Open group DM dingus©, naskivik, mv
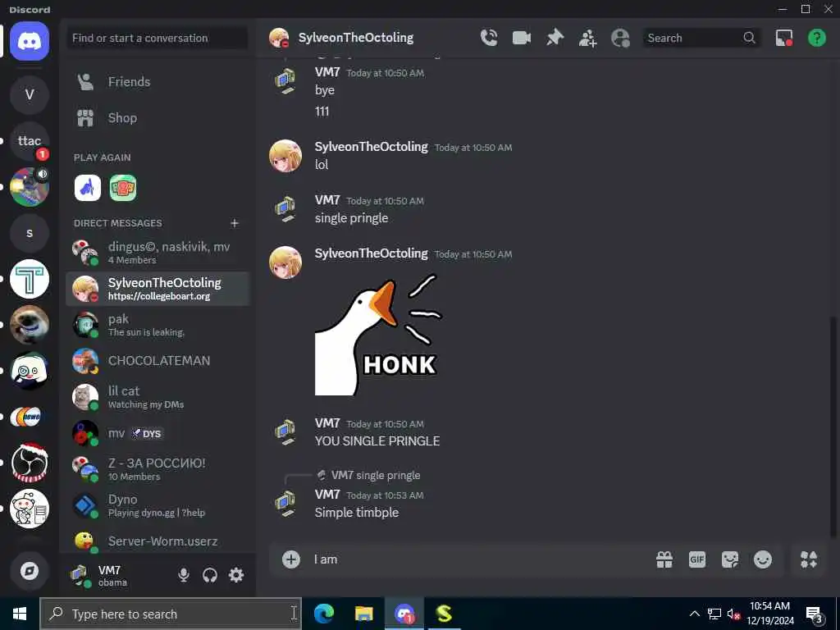The width and height of the screenshot is (840, 630). point(157,253)
